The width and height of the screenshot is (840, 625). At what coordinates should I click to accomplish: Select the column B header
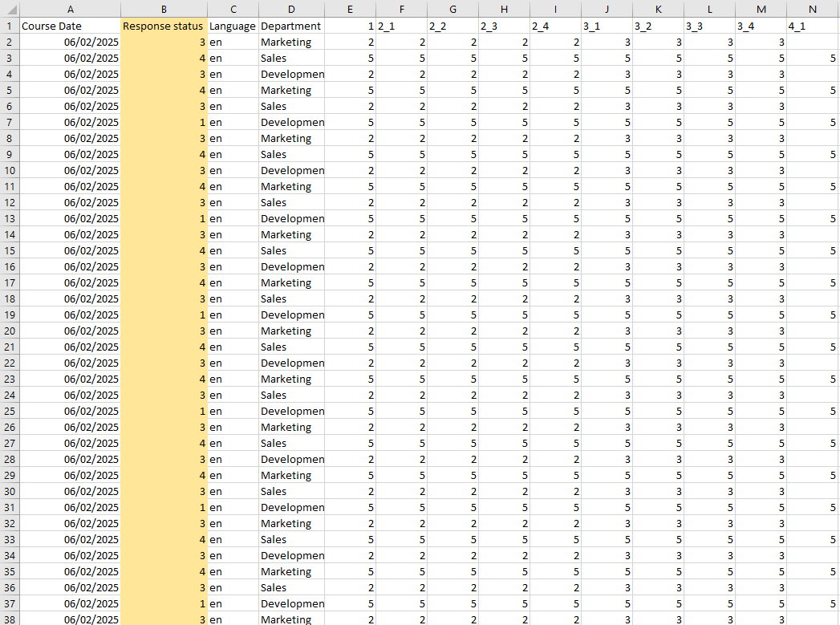pos(164,9)
